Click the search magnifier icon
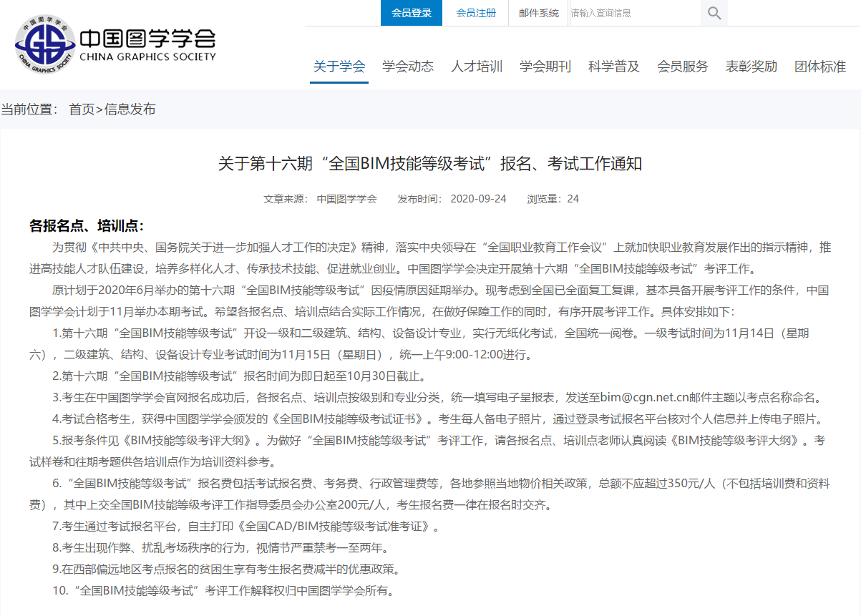This screenshot has width=861, height=616. point(714,13)
